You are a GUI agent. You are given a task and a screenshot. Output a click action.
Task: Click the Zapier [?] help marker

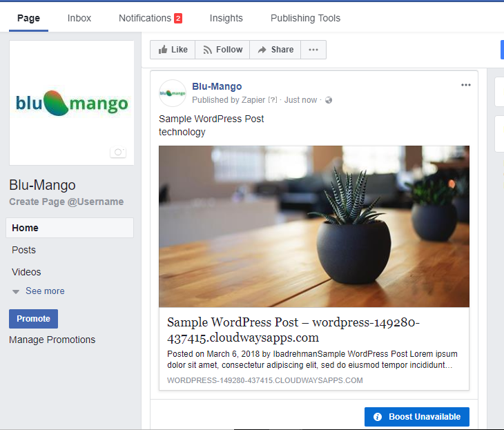[x=273, y=100]
